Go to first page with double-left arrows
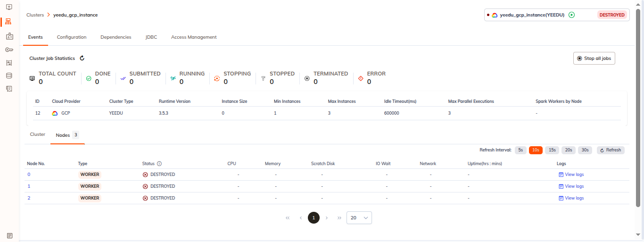Screen dimensions: 644x242 pos(288,218)
